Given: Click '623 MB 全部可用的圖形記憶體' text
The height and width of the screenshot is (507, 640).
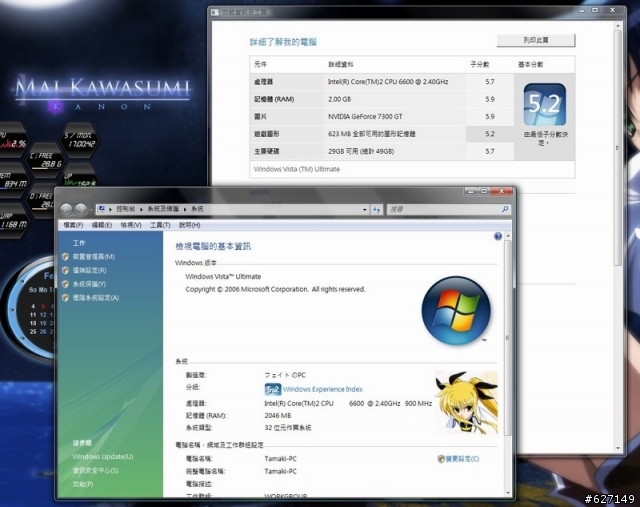Looking at the screenshot, I should pyautogui.click(x=371, y=134).
